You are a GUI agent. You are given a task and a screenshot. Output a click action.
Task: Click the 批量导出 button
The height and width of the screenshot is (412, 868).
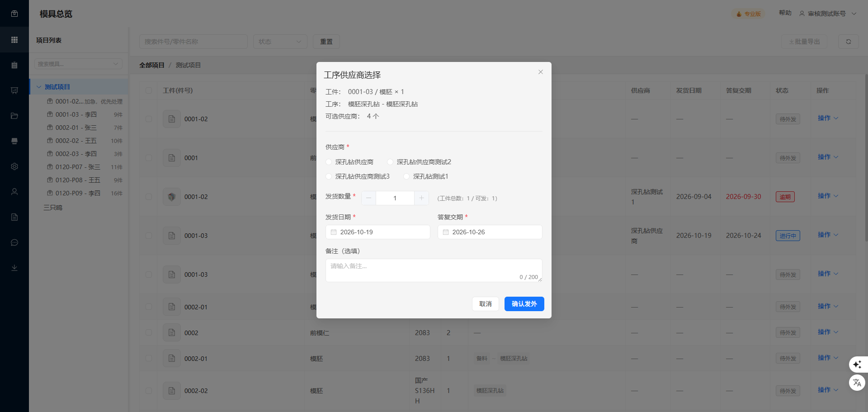804,42
